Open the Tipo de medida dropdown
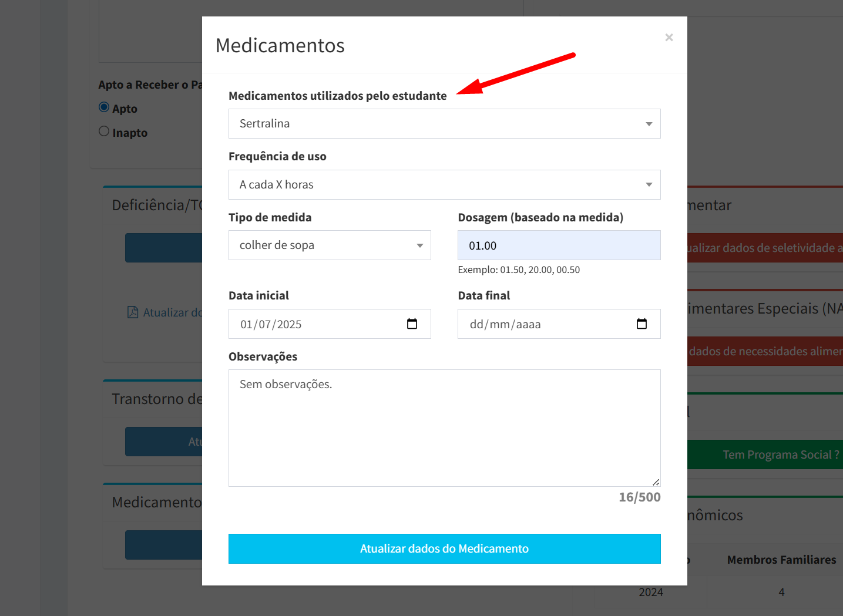This screenshot has height=616, width=843. coord(330,245)
